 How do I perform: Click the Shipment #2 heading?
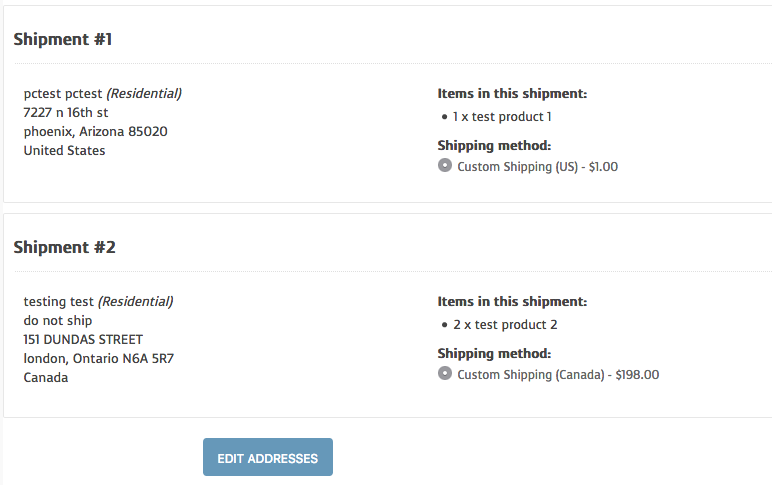(65, 247)
